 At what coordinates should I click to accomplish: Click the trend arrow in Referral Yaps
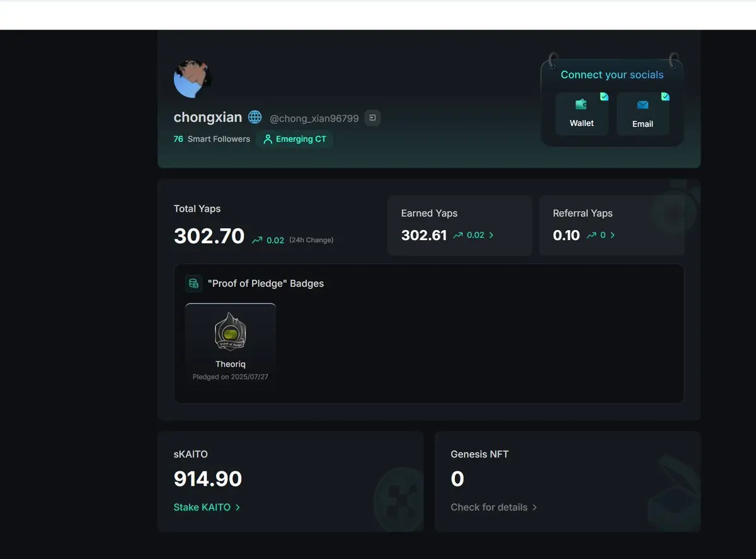click(x=591, y=235)
